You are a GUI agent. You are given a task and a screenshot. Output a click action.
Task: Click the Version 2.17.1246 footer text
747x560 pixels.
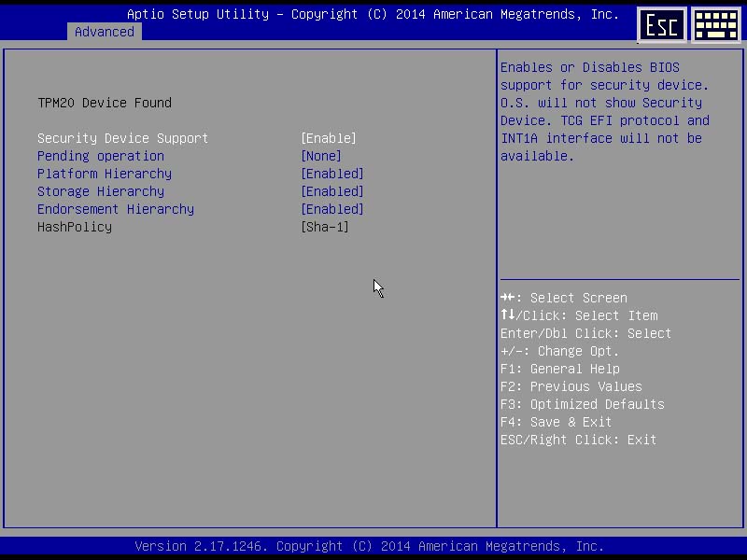click(x=369, y=546)
